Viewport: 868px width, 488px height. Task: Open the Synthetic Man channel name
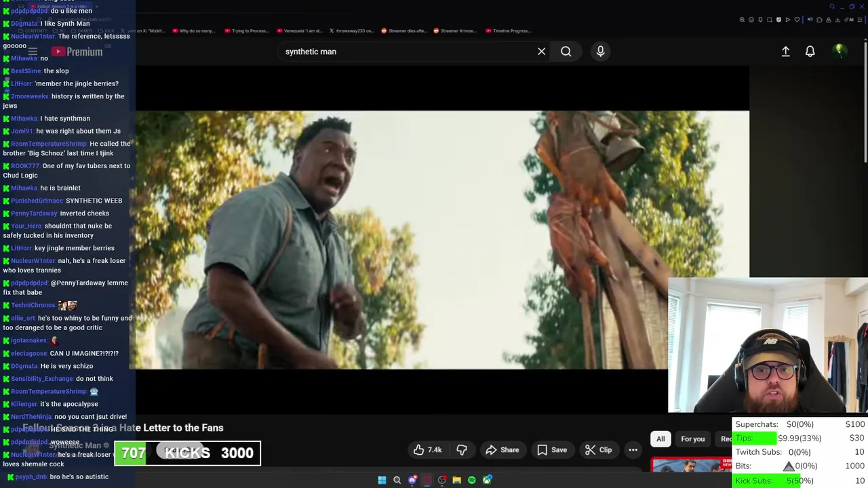[x=75, y=445]
